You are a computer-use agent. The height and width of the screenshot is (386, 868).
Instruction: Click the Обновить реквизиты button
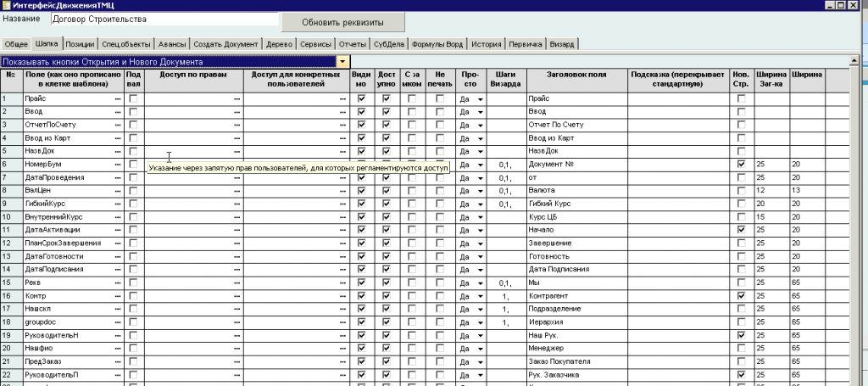[342, 23]
